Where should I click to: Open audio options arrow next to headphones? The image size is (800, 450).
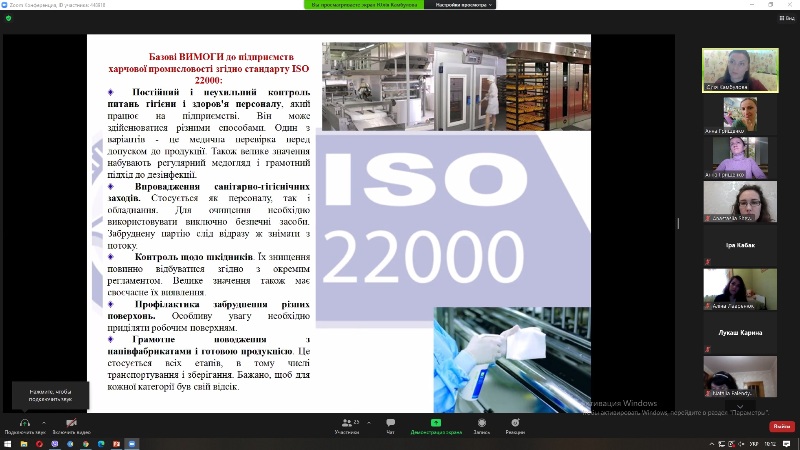(x=44, y=422)
